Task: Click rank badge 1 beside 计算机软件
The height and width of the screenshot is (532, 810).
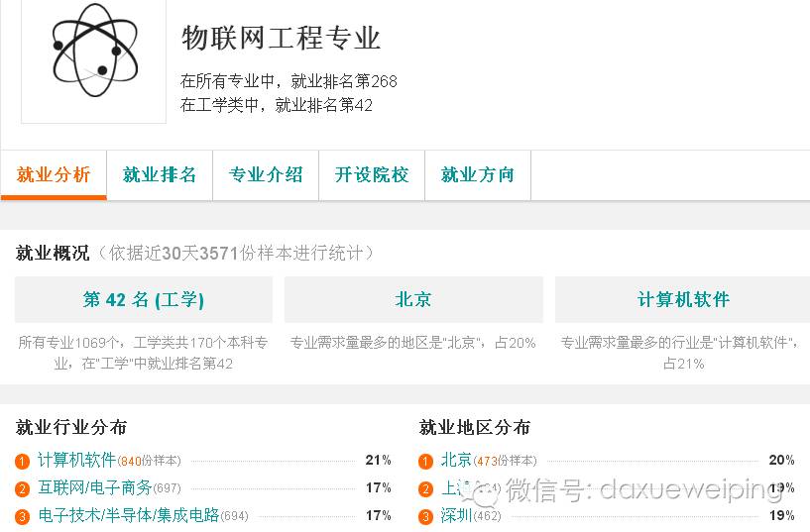Action: click(x=22, y=461)
